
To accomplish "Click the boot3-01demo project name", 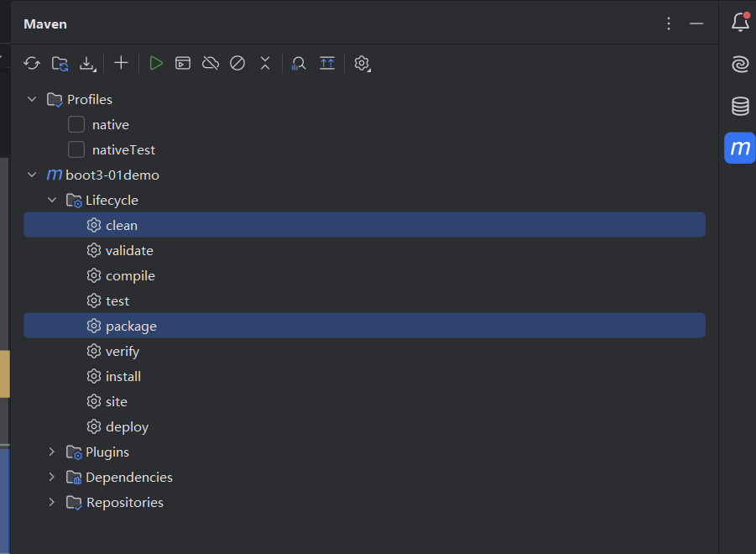I will 112,175.
